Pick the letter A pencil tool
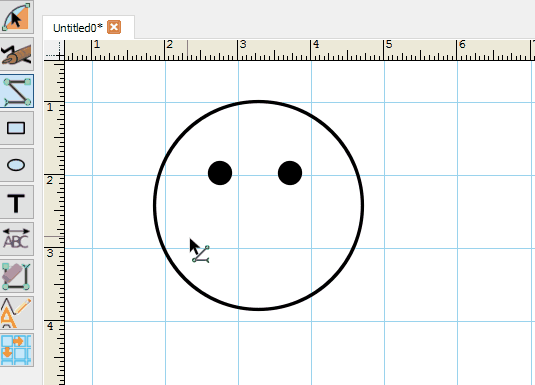 point(16,313)
